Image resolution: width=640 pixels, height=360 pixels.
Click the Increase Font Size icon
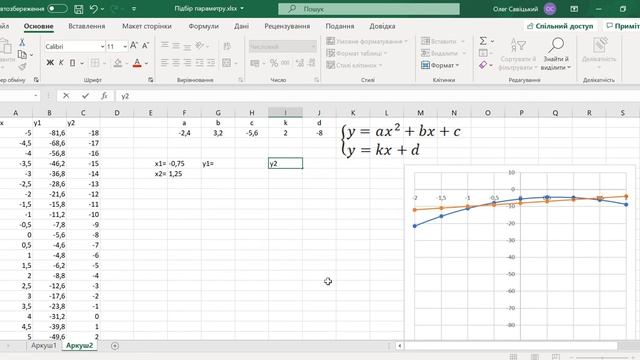(x=134, y=46)
